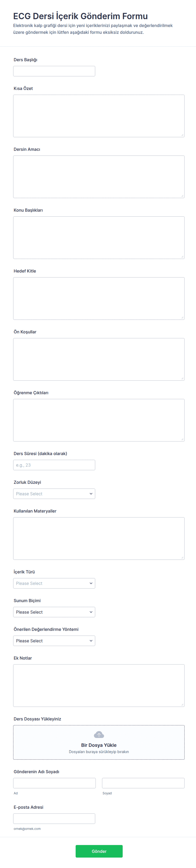Click the Ders Süresi number field
The height and width of the screenshot is (868, 196).
[54, 465]
